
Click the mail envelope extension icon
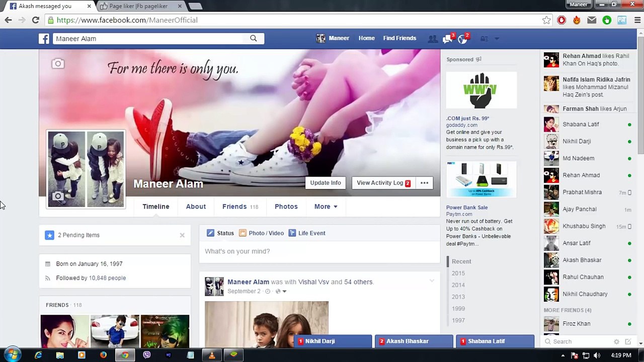pyautogui.click(x=592, y=20)
